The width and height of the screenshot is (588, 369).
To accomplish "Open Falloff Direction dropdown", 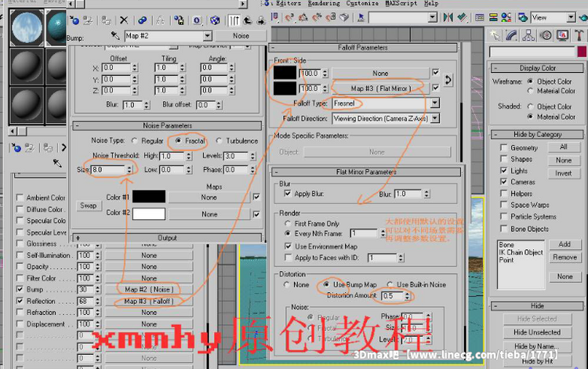I will (x=434, y=118).
